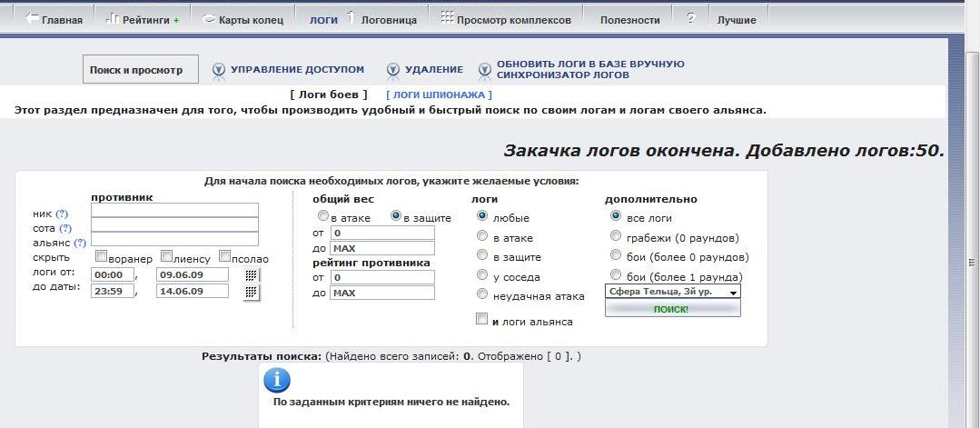The width and height of the screenshot is (980, 428).
Task: Click the back arrow icon beside Главная
Action: click(31, 18)
